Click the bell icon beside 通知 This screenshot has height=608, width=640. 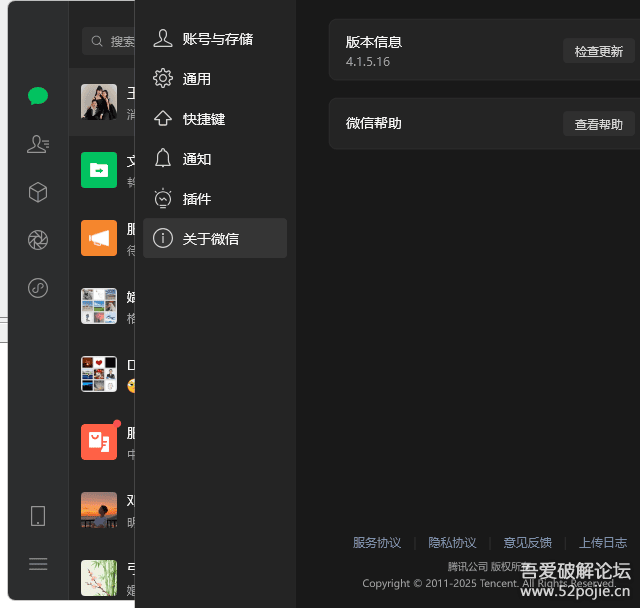[163, 158]
